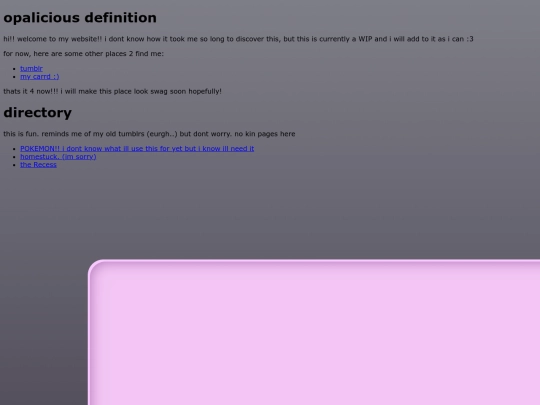The width and height of the screenshot is (540, 405).
Task: Click the "for now, here are some other places" text
Action: (84, 54)
